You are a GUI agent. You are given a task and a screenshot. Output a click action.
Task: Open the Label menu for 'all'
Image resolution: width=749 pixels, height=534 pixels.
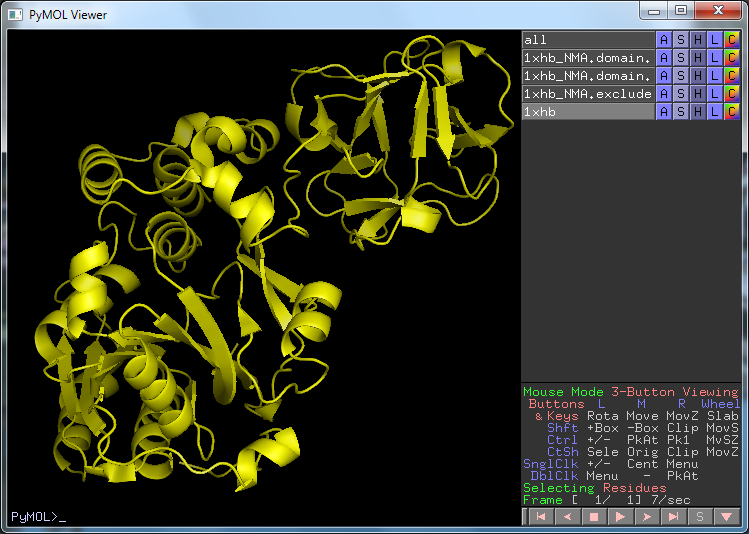click(715, 40)
